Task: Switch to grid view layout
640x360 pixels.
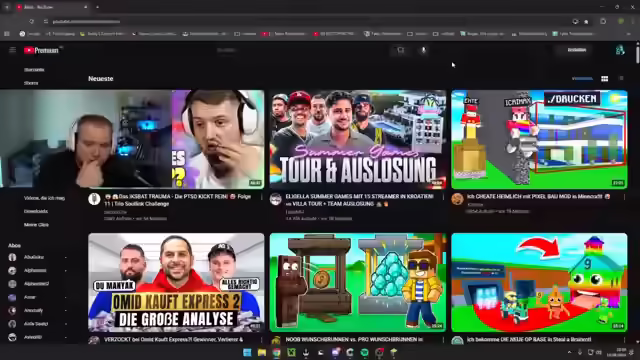Action: tap(604, 79)
